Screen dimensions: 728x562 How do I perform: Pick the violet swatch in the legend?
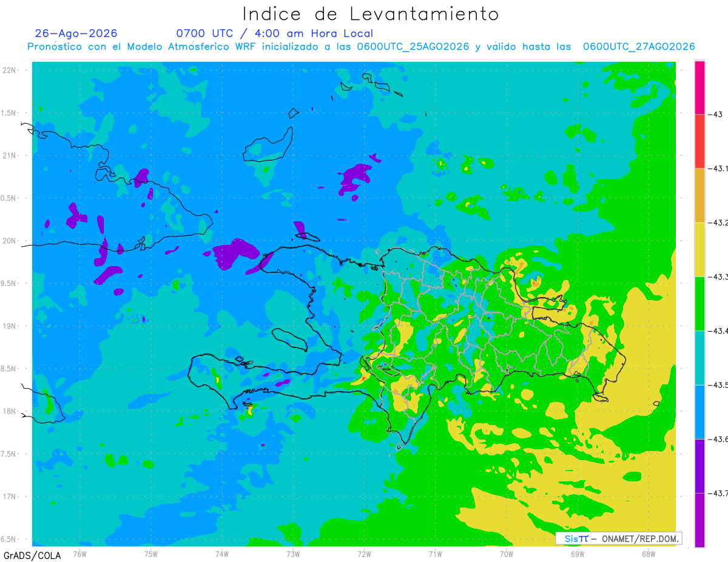[x=699, y=466]
